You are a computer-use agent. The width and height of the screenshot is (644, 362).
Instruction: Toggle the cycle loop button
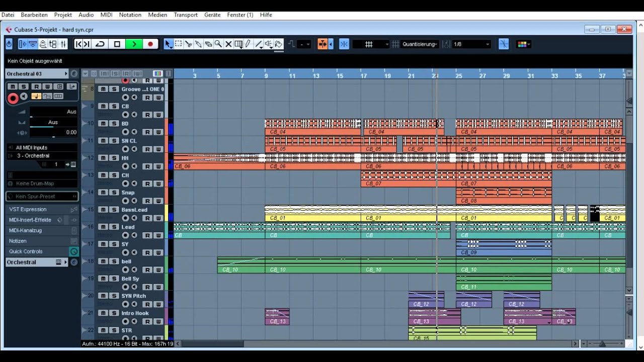(x=100, y=44)
